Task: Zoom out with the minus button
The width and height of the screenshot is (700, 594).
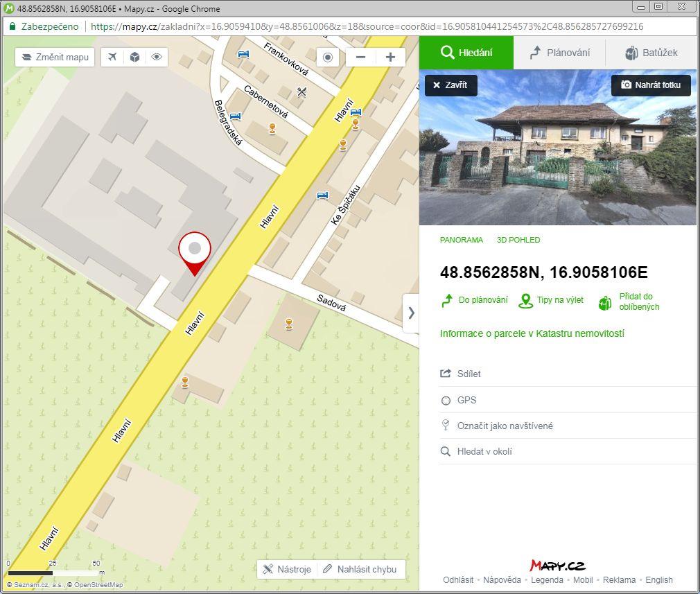Action: (360, 57)
